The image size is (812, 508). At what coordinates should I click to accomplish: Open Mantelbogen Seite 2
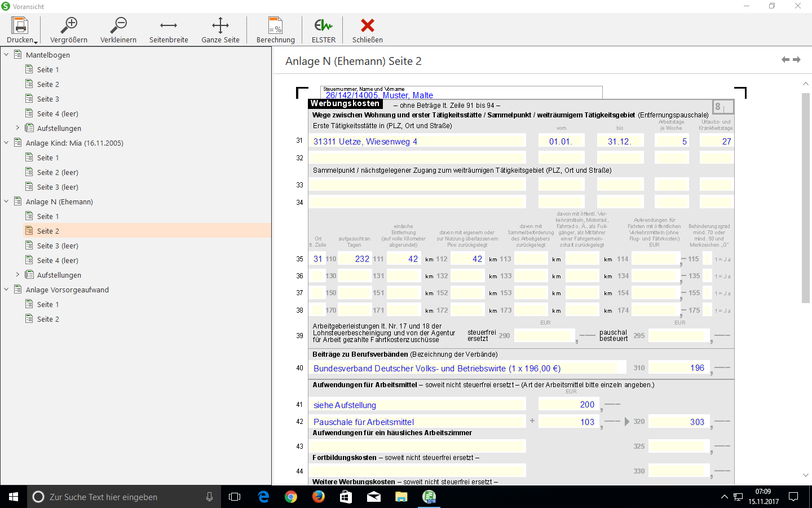tap(48, 84)
